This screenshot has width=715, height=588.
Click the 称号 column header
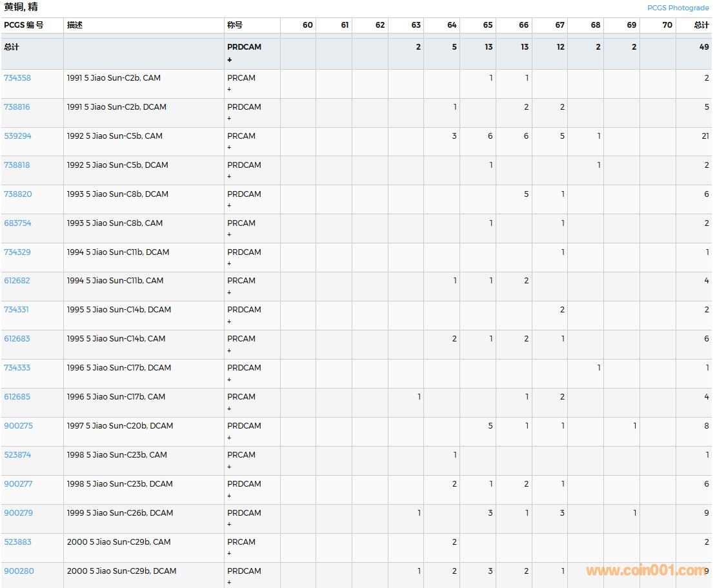pos(235,25)
